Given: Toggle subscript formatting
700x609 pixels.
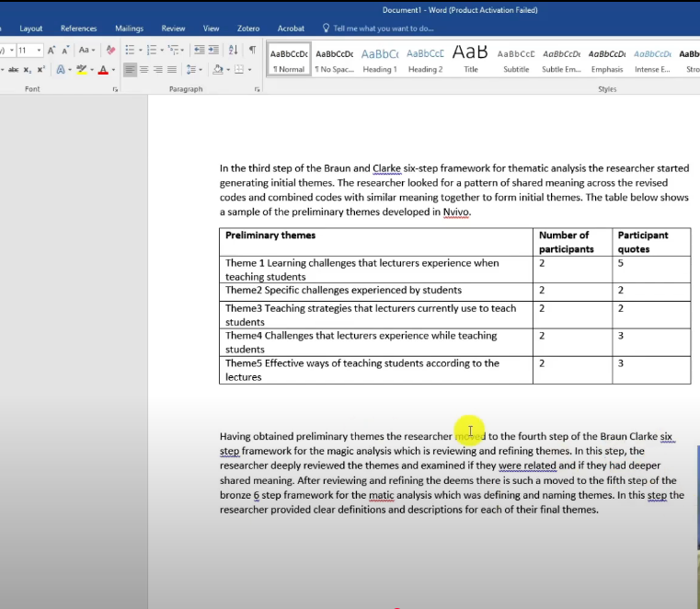Looking at the screenshot, I should tap(28, 70).
